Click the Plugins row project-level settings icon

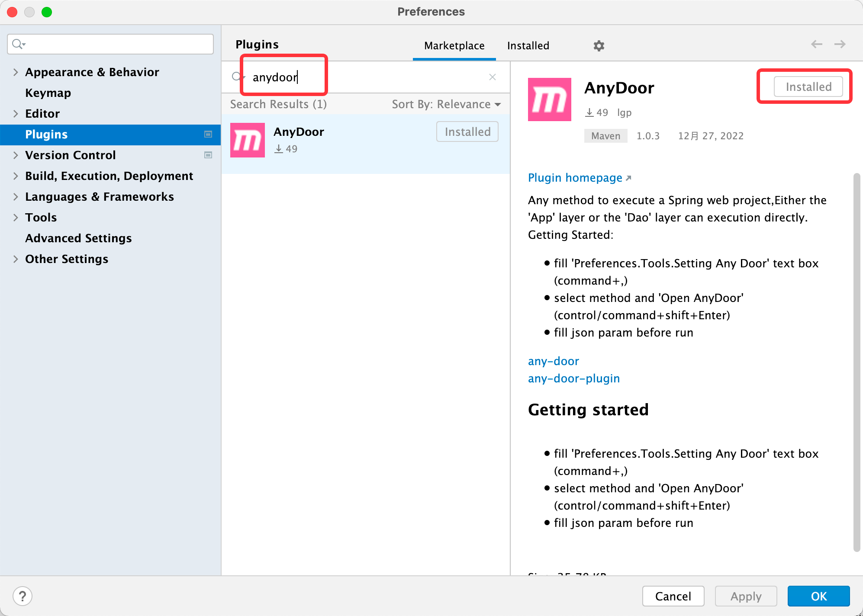point(208,134)
